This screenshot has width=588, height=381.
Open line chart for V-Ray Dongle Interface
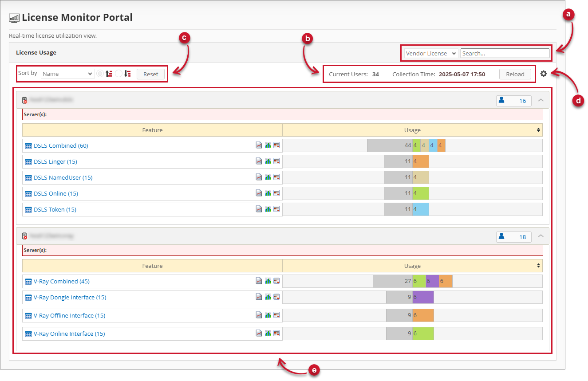pyautogui.click(x=259, y=297)
